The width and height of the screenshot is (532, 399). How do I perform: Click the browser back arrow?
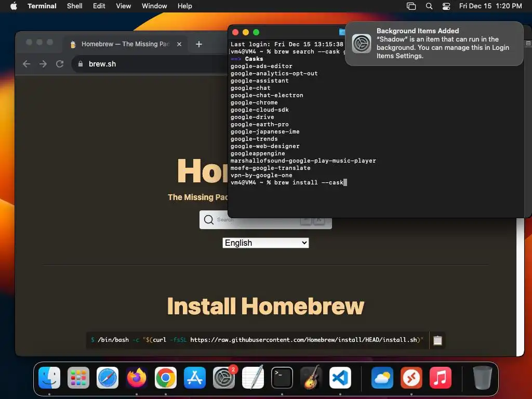click(26, 64)
